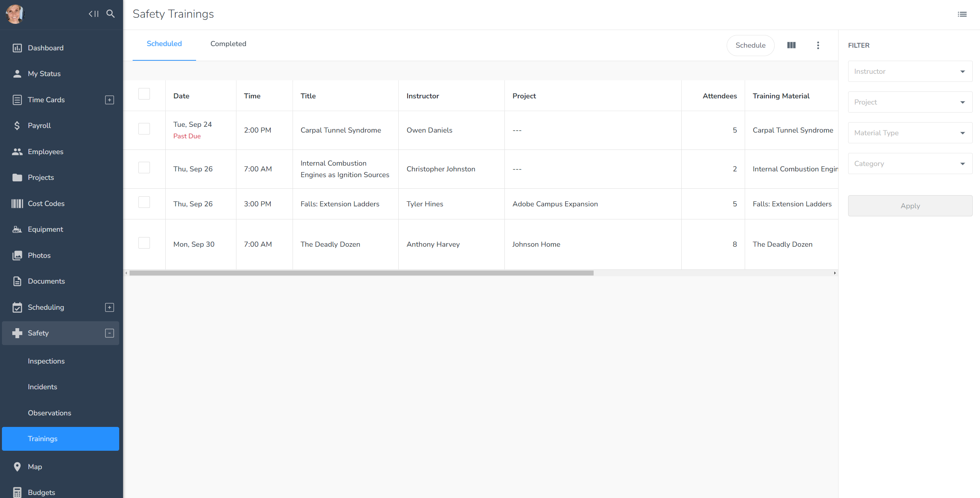Viewport: 980px width, 498px height.
Task: Click the Employees people icon
Action: (x=17, y=152)
